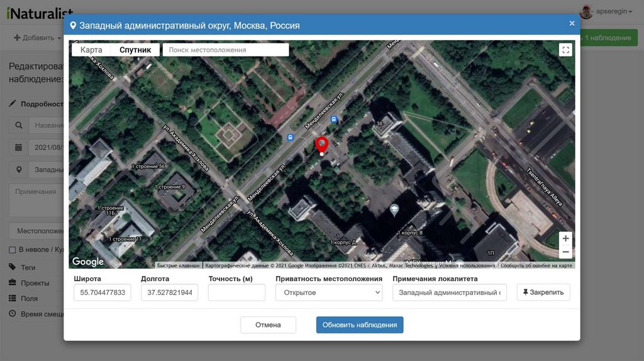Toggle fullscreen map view
The width and height of the screenshot is (644, 361).
point(565,50)
